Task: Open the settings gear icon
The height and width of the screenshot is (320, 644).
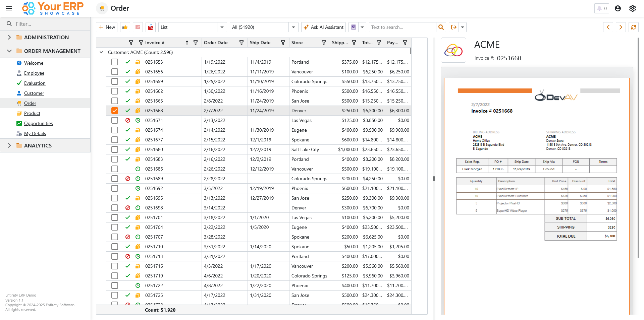Action: [x=632, y=8]
